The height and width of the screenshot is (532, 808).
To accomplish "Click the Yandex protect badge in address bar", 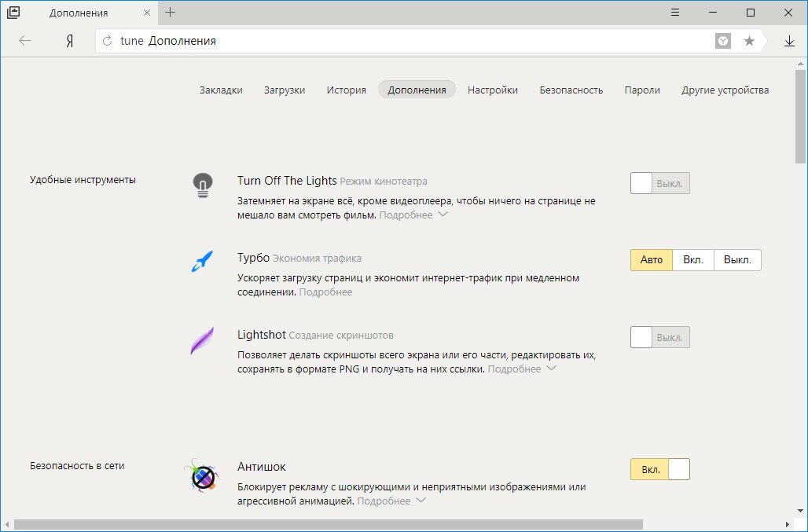I will pos(723,41).
